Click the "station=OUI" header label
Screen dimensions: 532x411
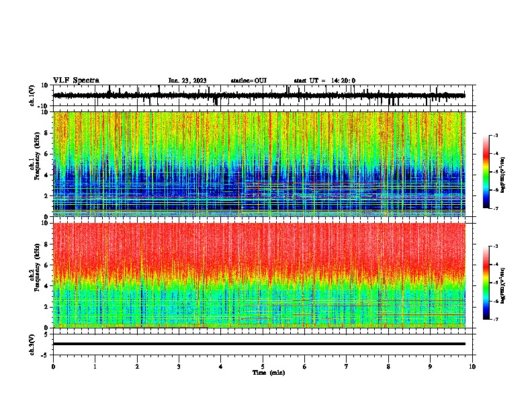249,81
